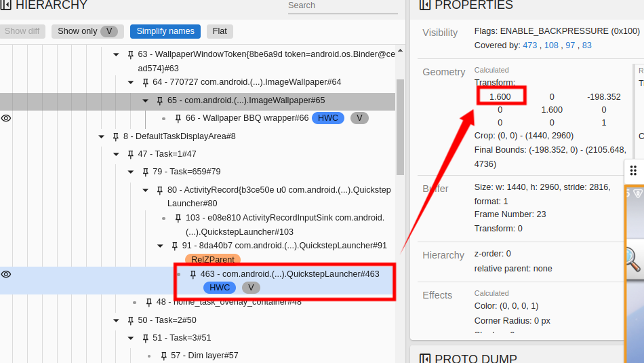Toggle Flat hierarchy view
The height and width of the screenshot is (363, 644).
pyautogui.click(x=220, y=31)
